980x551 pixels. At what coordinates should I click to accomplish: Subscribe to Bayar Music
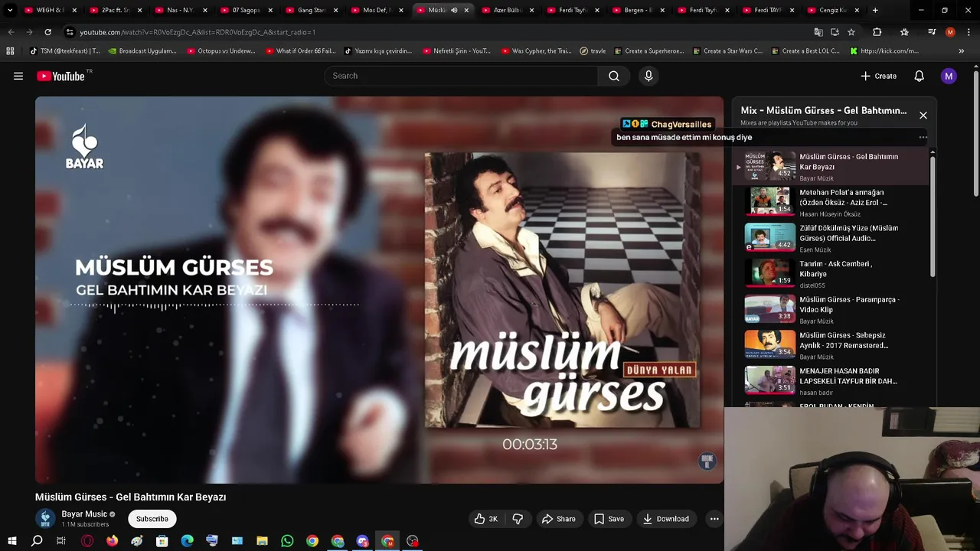coord(152,519)
